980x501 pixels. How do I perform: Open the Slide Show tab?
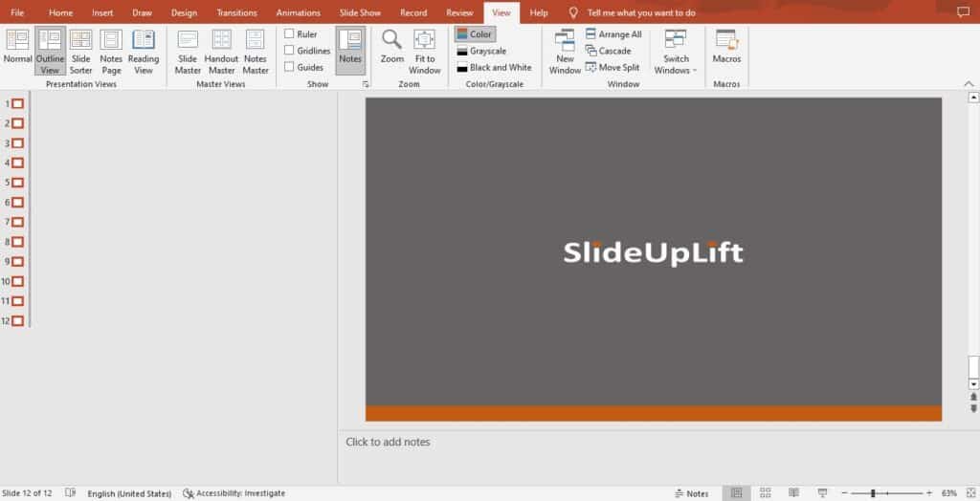(360, 12)
